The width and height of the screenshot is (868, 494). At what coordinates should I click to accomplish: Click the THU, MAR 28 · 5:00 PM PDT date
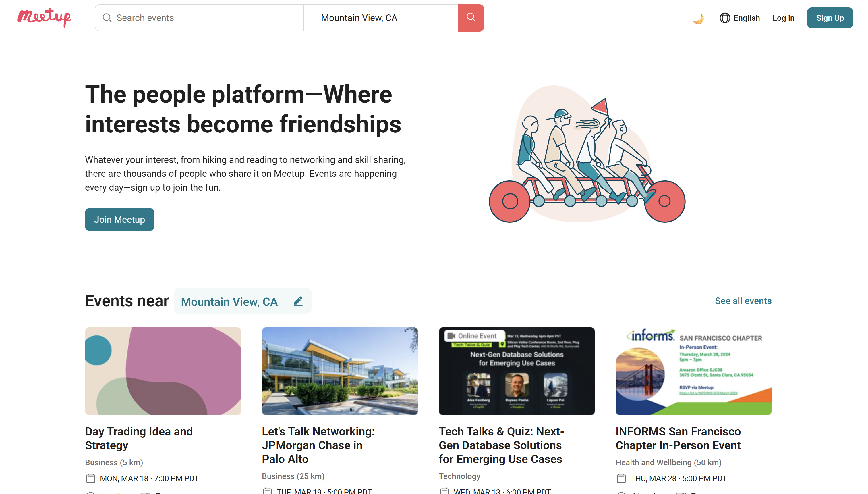coord(678,479)
